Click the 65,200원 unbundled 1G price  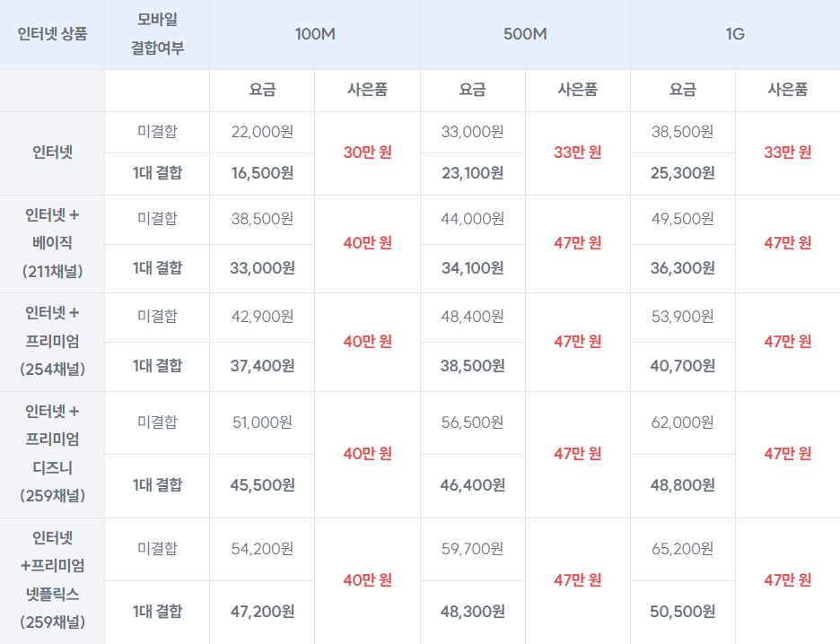[x=682, y=549]
